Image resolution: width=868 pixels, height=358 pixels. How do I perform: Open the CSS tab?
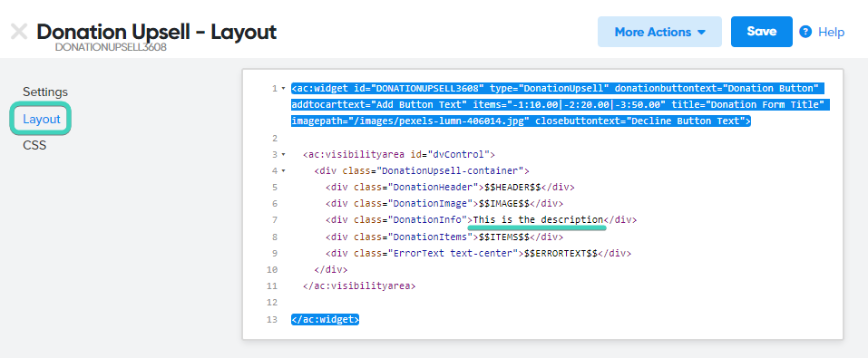pos(34,146)
